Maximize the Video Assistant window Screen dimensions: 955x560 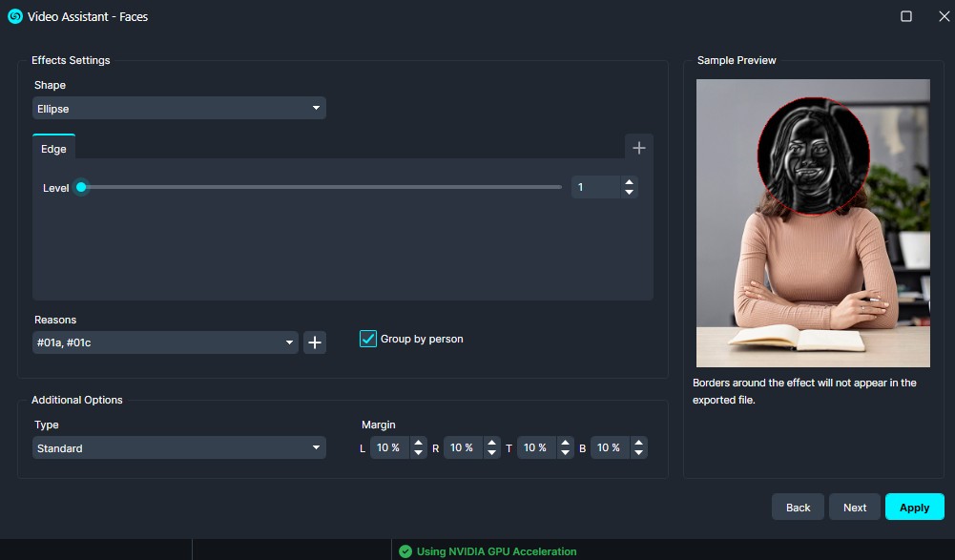(x=906, y=16)
